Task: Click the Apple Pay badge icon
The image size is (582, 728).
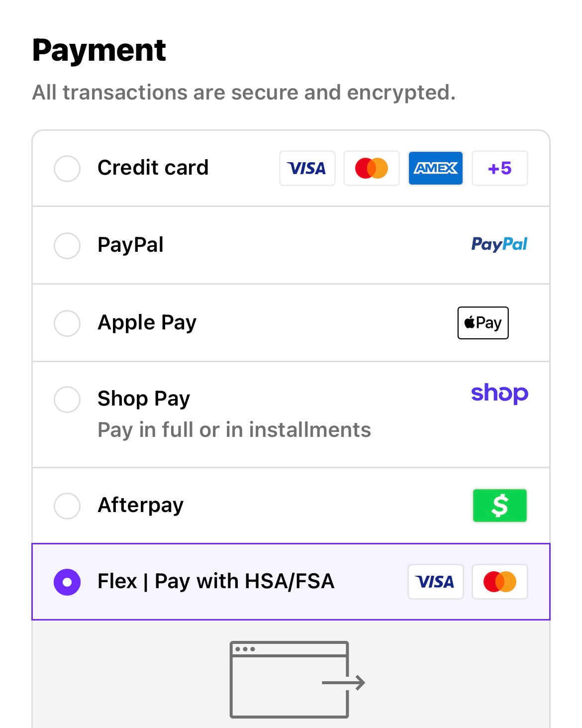Action: point(483,323)
